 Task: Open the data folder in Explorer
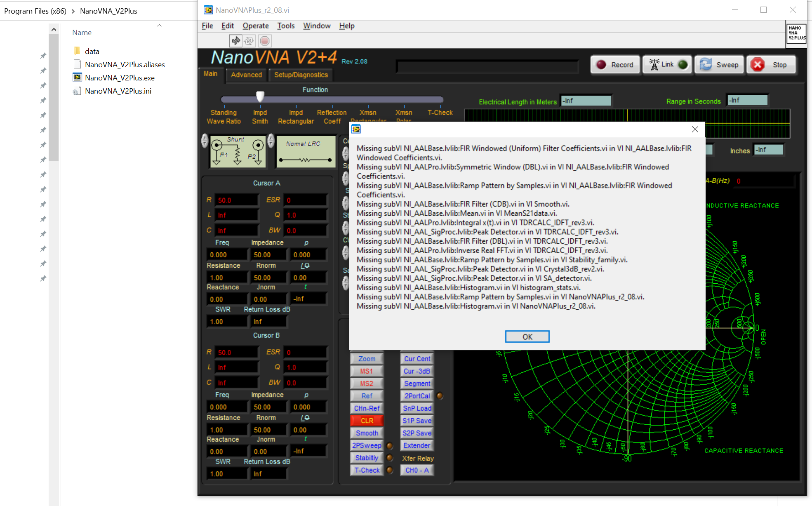point(92,52)
